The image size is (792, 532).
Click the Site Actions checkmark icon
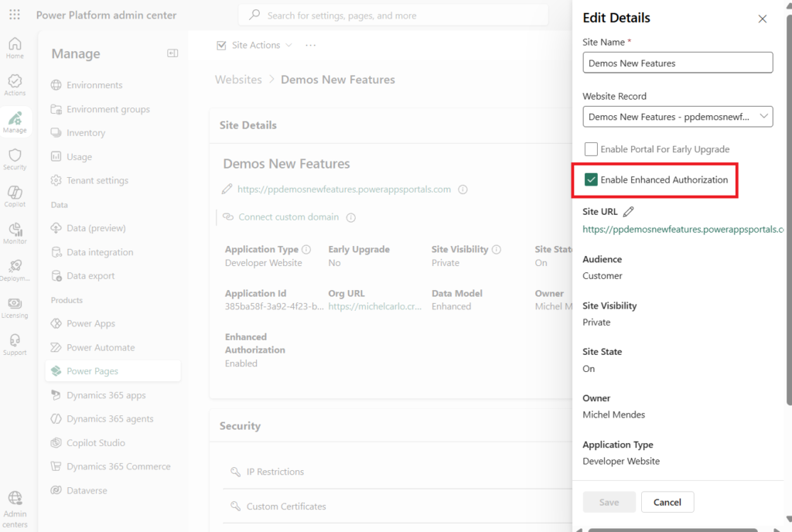(221, 46)
